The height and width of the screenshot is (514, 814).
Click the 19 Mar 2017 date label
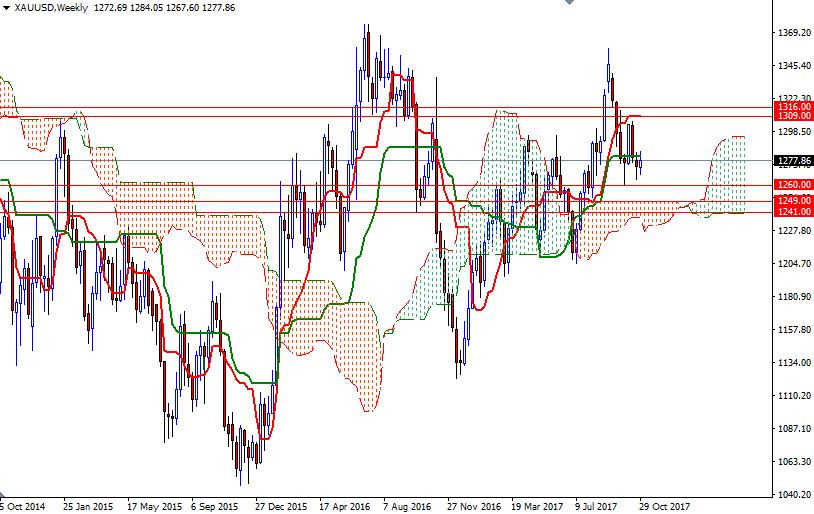coord(537,506)
